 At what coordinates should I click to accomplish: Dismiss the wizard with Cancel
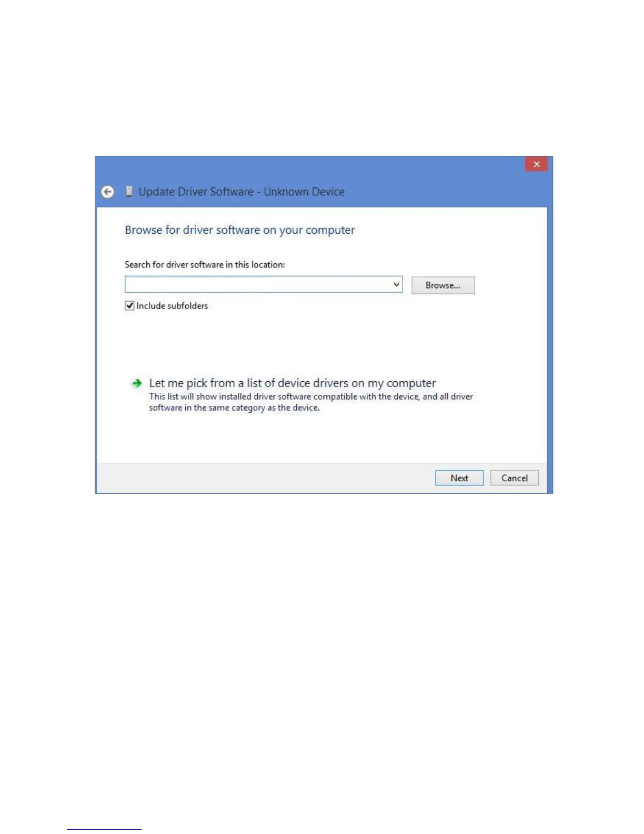click(515, 478)
